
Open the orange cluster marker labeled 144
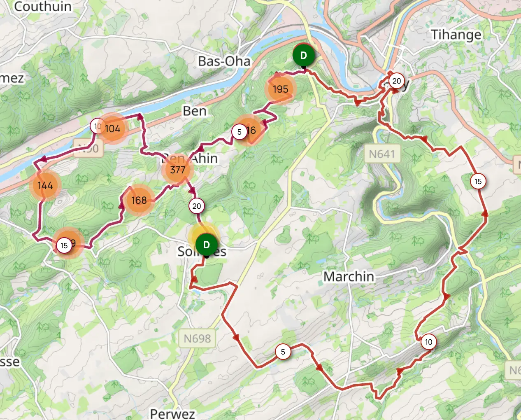click(x=45, y=185)
